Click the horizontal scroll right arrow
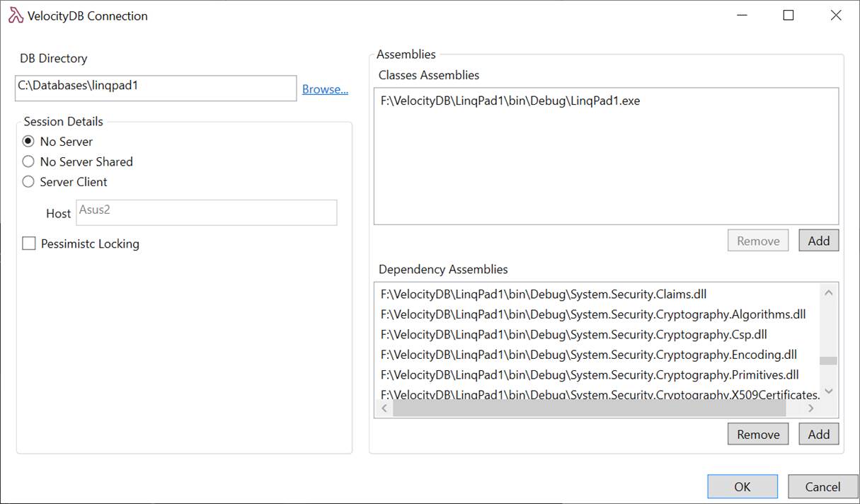 [x=811, y=408]
